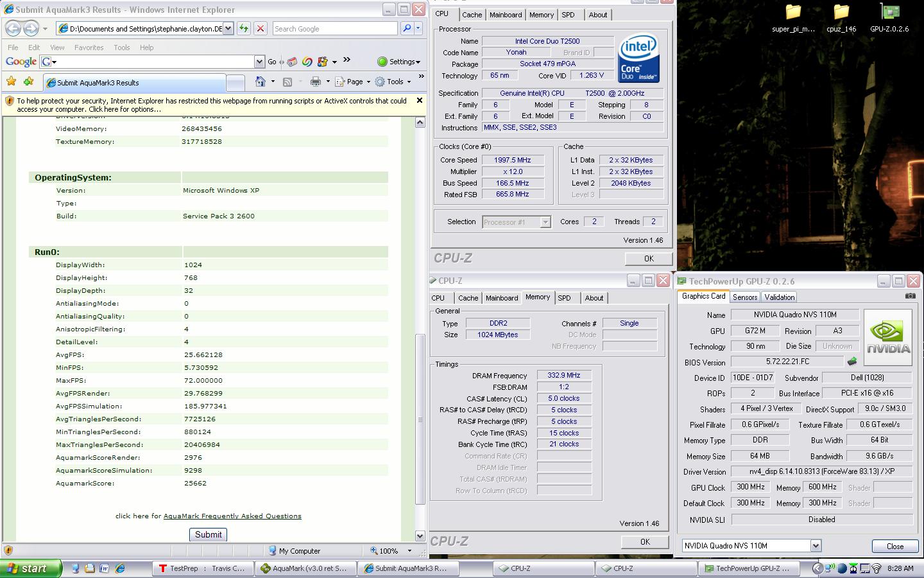Open the recent pages dropdown arrow
924x578 pixels.
[x=45, y=29]
